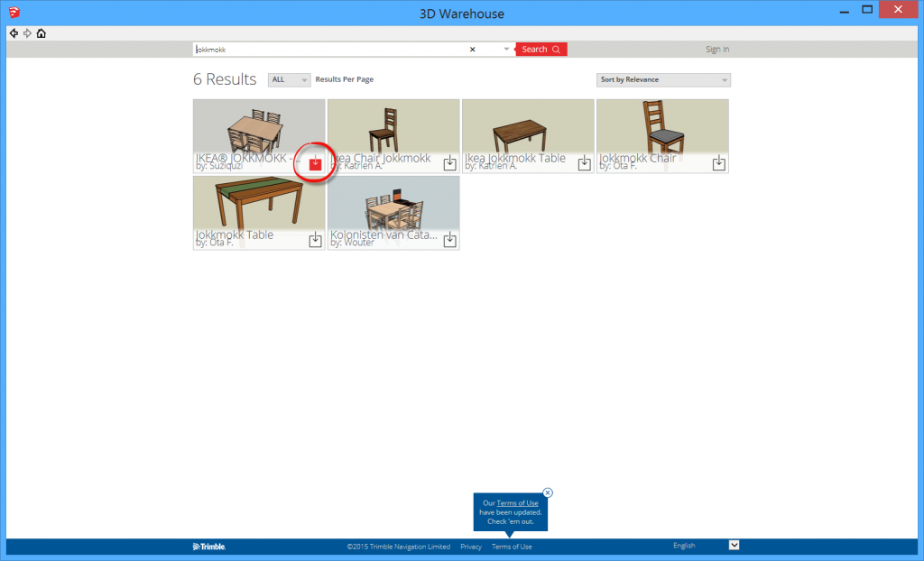Open the ALL results per page dropdown
The height and width of the screenshot is (561, 924).
coord(288,79)
